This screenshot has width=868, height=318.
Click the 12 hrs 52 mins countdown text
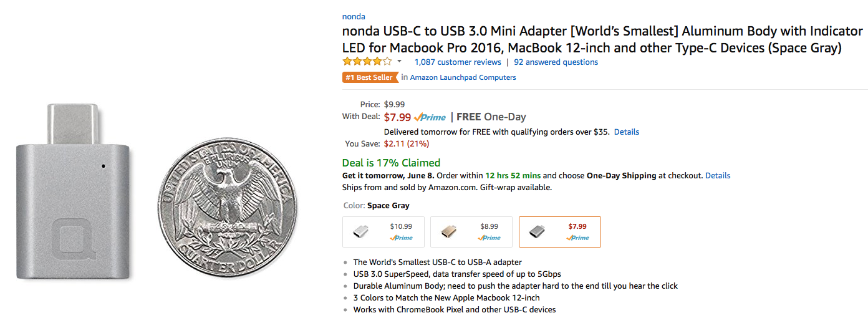(x=513, y=176)
